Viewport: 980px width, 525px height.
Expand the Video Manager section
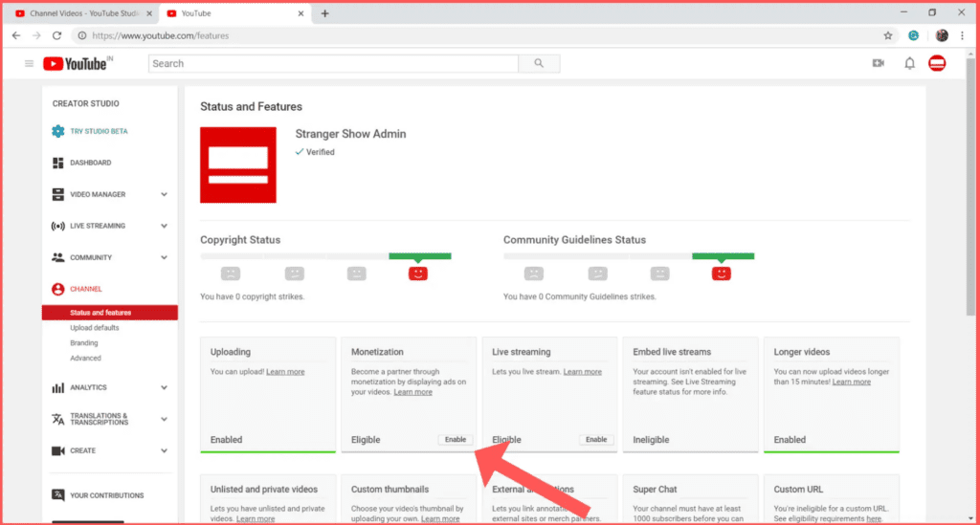(x=164, y=194)
